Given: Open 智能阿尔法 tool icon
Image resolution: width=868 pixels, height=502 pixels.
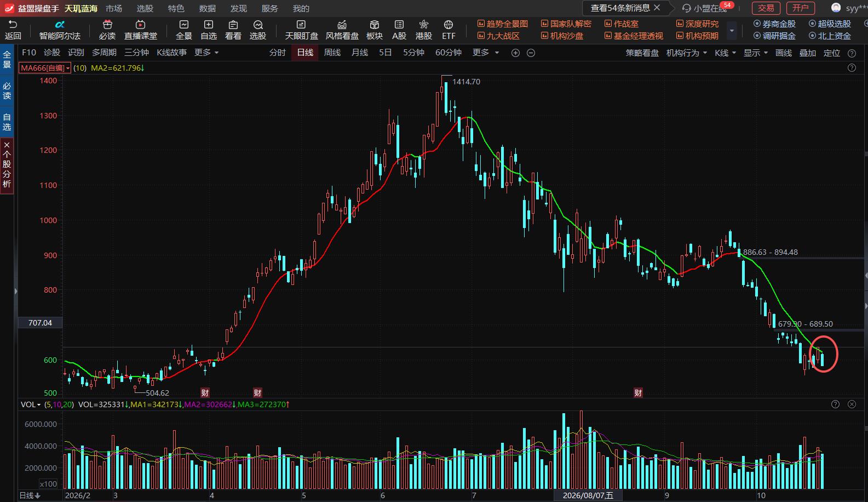Looking at the screenshot, I should [60, 25].
